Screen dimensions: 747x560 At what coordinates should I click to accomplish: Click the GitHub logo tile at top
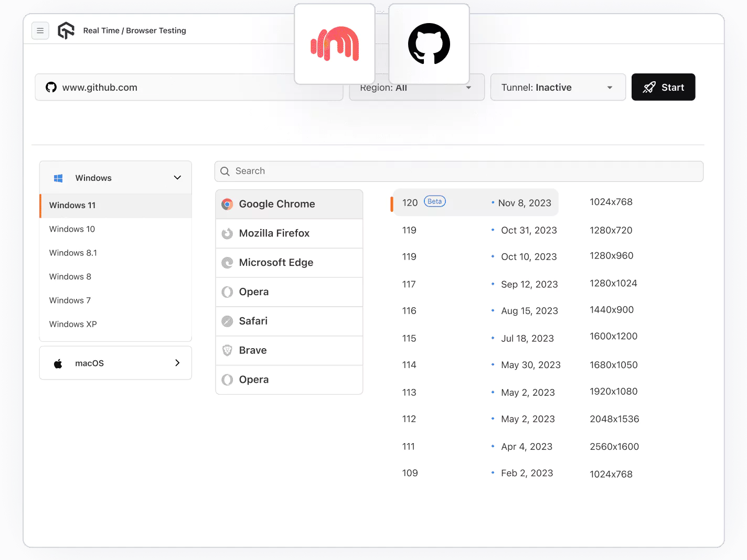[x=429, y=44]
